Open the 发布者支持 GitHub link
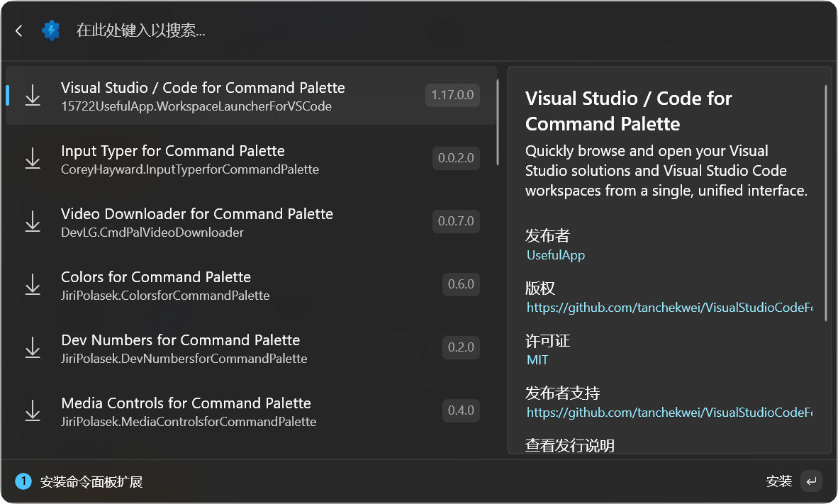Image resolution: width=838 pixels, height=504 pixels. (669, 413)
